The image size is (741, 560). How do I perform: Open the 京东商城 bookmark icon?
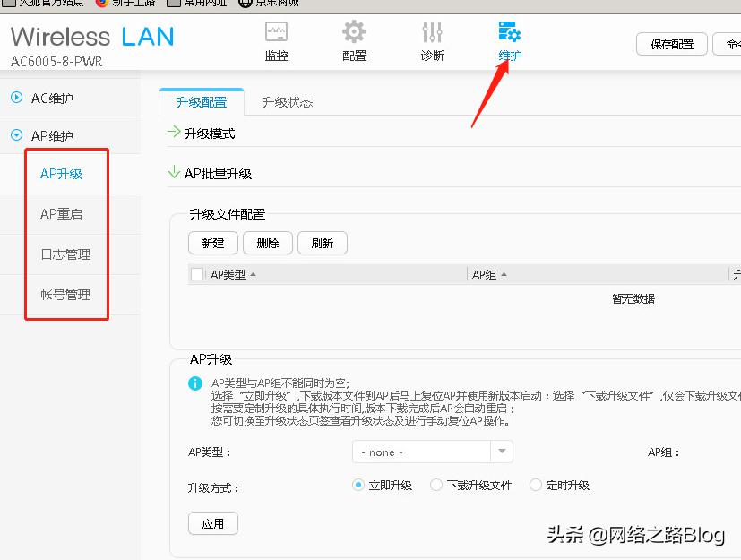[x=246, y=4]
